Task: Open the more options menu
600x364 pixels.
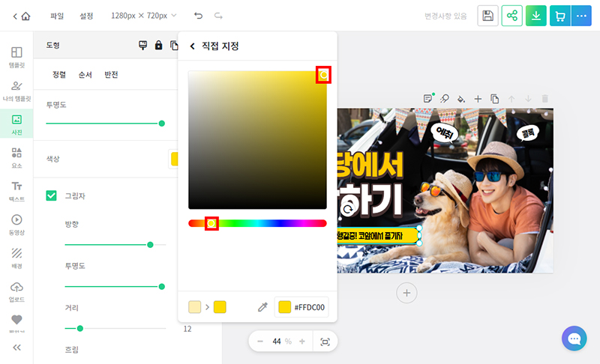Action: (581, 16)
